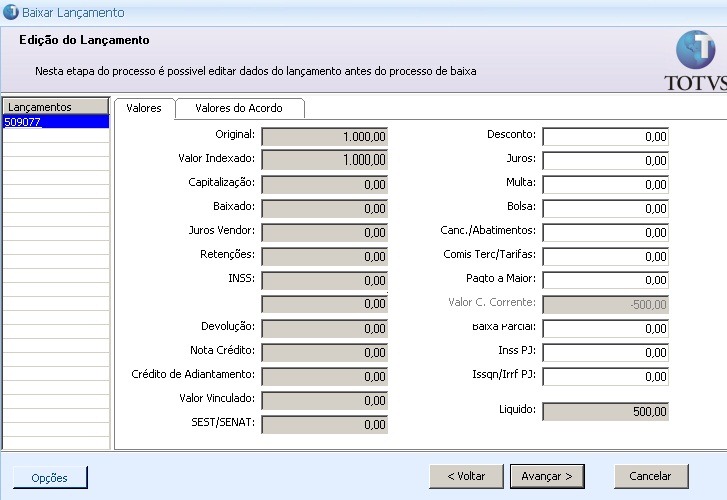Click the unlabeled field below INSS
Image resolution: width=727 pixels, height=500 pixels.
(x=325, y=304)
